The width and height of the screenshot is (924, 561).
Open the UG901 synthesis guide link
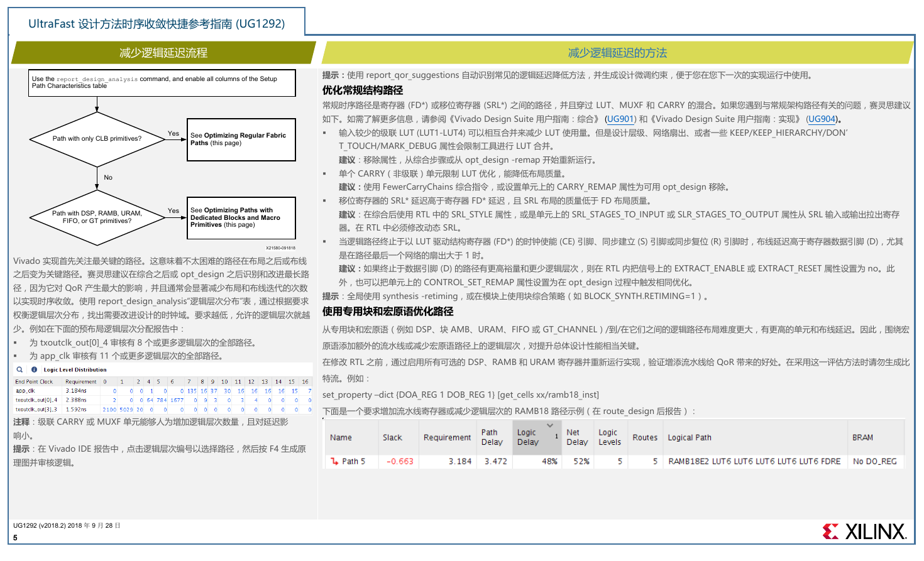coord(620,119)
